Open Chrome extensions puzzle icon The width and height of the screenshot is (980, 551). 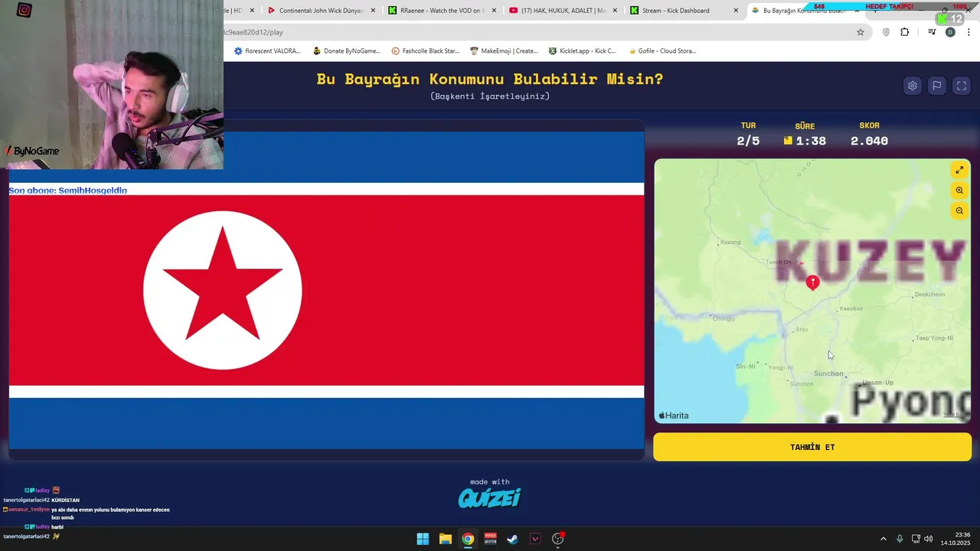click(904, 32)
